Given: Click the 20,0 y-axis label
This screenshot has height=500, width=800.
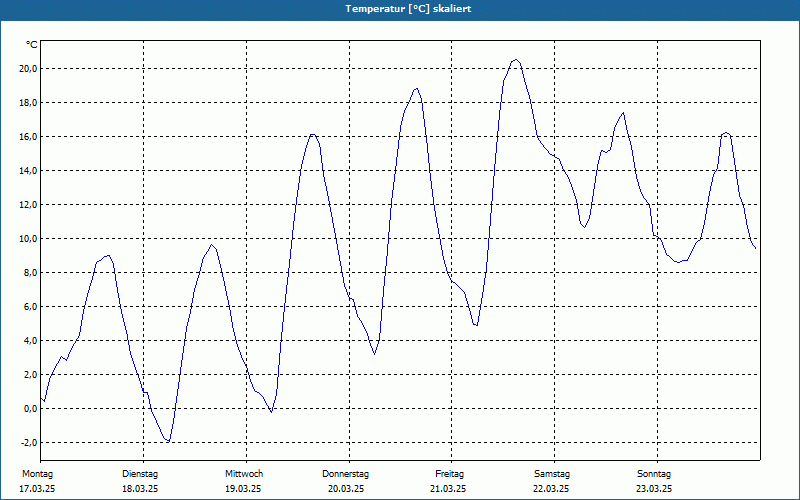Looking at the screenshot, I should pyautogui.click(x=28, y=69).
